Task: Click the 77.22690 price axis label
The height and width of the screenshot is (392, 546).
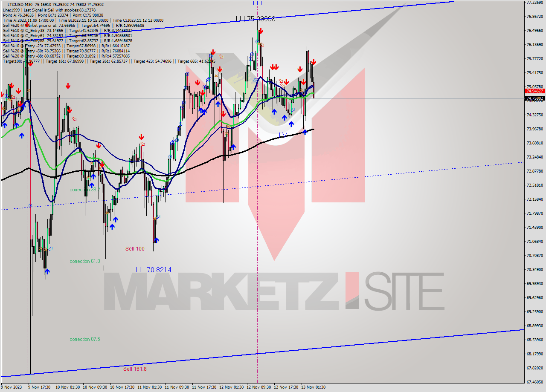Action: tap(535, 2)
